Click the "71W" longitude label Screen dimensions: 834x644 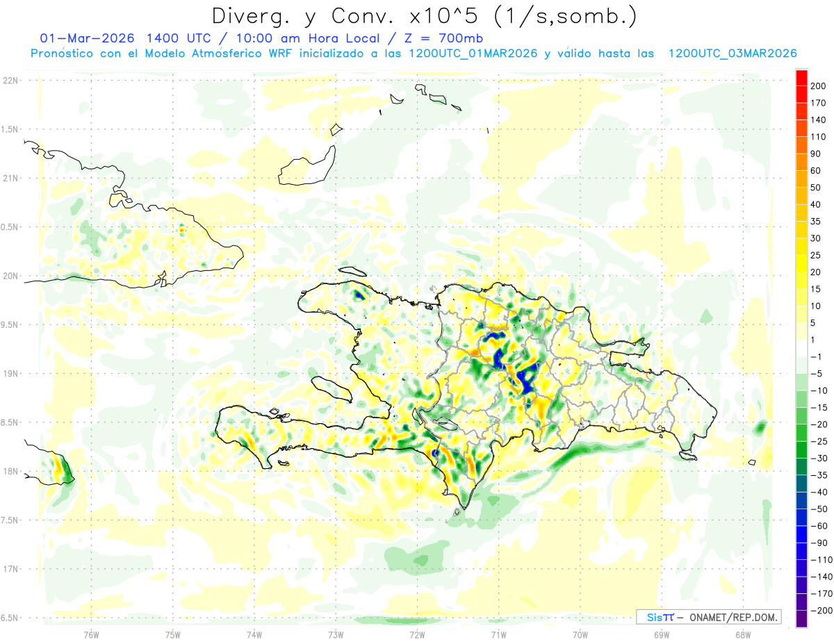[498, 635]
